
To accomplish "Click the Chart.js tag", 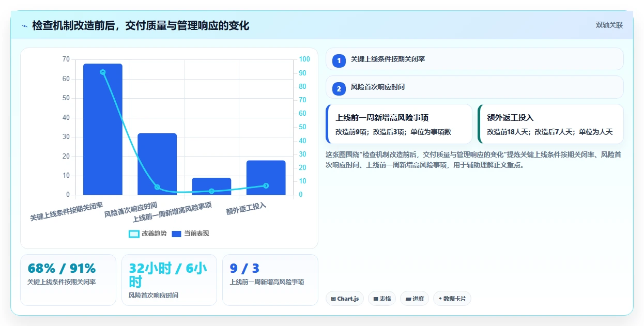I will pyautogui.click(x=345, y=299).
